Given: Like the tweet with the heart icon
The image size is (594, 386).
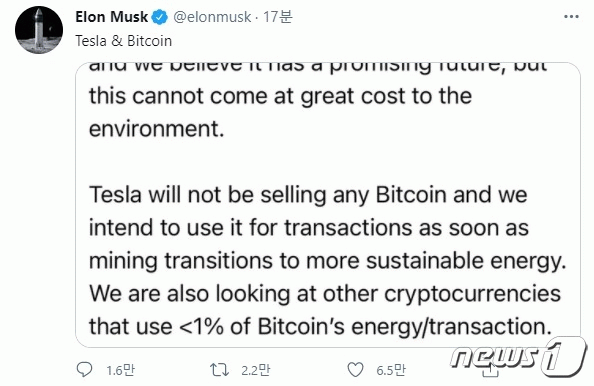Looking at the screenshot, I should (355, 370).
